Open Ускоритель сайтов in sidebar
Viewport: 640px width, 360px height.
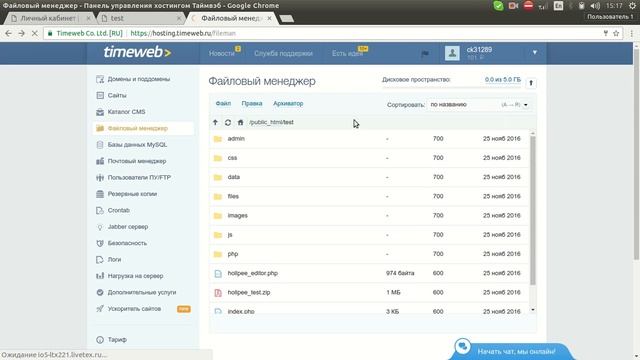pyautogui.click(x=134, y=309)
